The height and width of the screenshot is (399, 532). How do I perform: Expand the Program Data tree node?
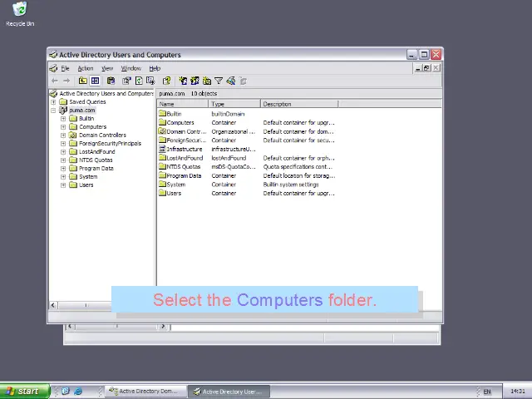click(x=63, y=168)
